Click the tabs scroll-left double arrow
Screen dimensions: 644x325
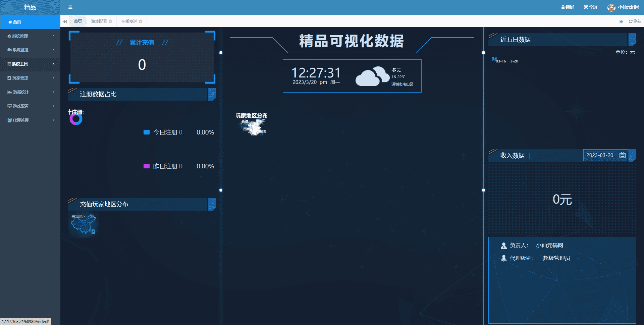tap(65, 21)
